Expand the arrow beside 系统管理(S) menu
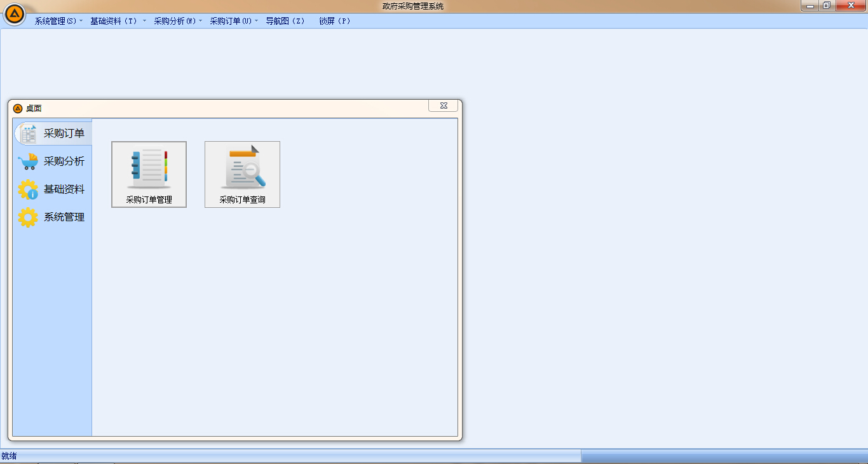Image resolution: width=868 pixels, height=464 pixels. pyautogui.click(x=81, y=21)
